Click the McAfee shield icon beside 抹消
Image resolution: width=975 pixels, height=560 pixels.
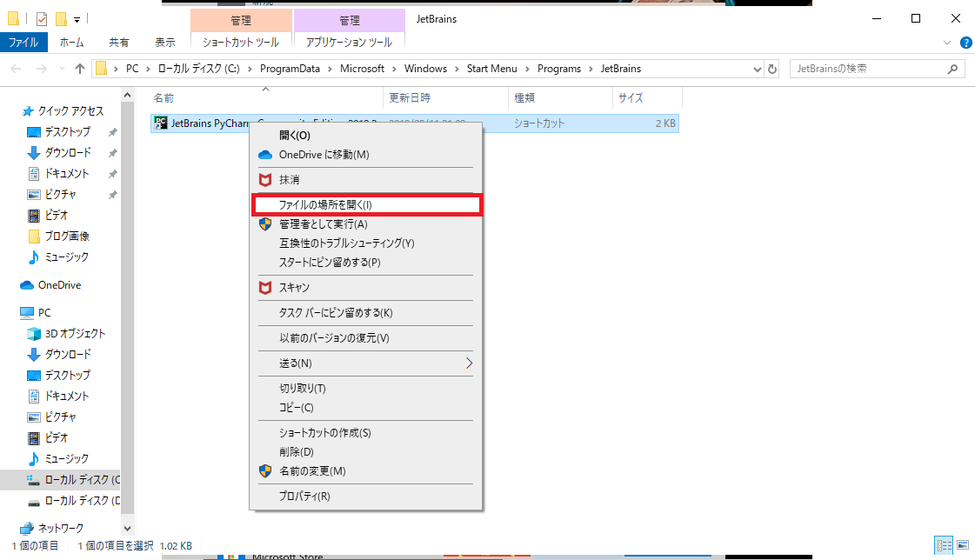265,181
